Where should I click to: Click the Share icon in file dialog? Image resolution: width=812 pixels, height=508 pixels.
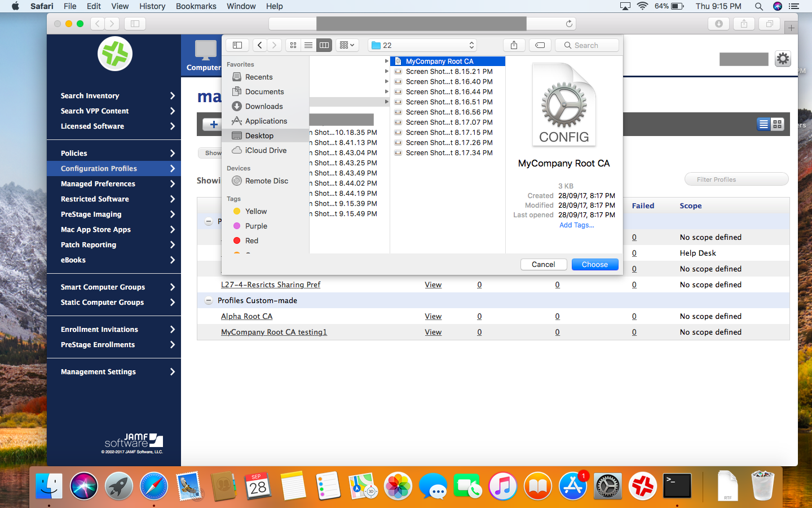(x=514, y=45)
